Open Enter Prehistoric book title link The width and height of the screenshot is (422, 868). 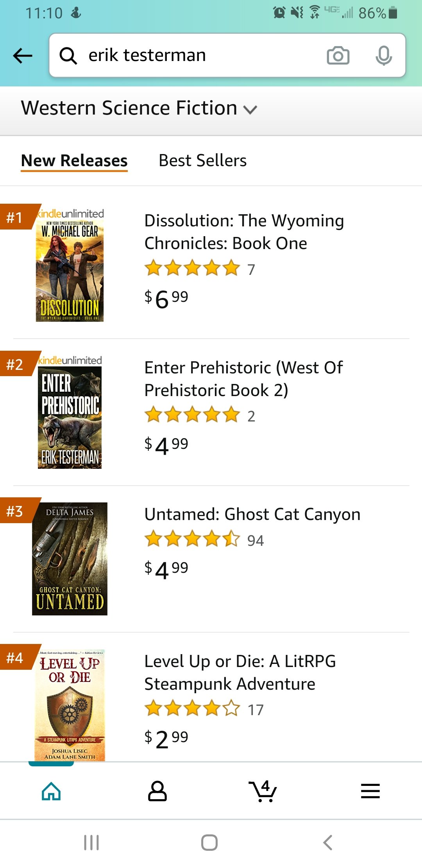tap(243, 379)
